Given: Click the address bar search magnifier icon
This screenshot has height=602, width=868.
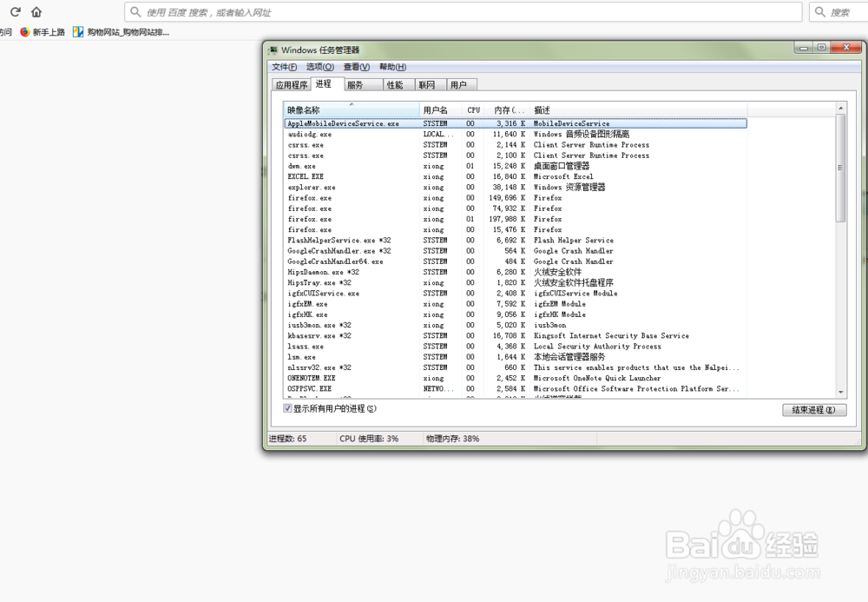Looking at the screenshot, I should click(135, 11).
